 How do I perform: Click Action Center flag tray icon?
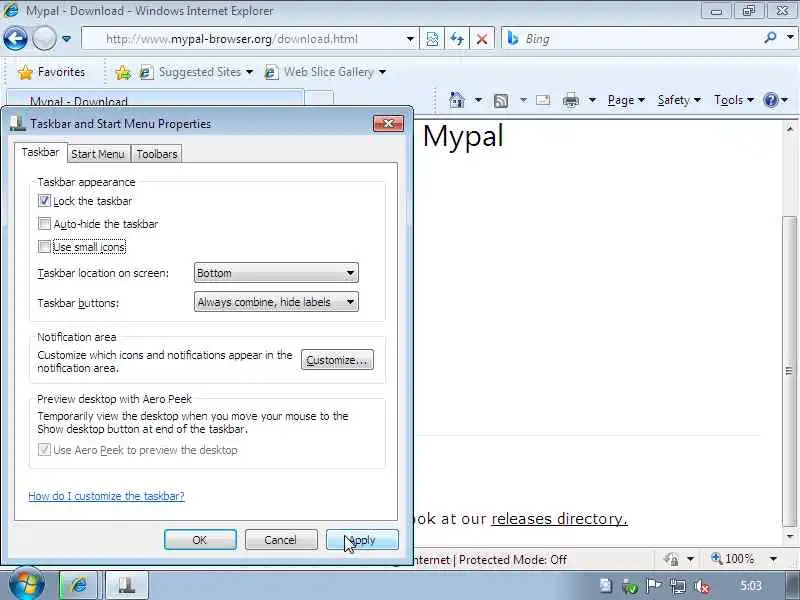point(654,587)
